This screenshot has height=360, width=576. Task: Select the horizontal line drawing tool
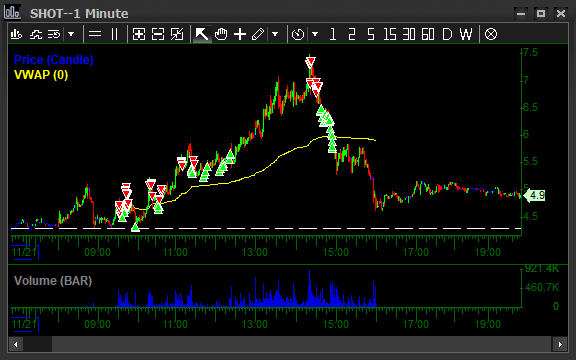tap(95, 35)
